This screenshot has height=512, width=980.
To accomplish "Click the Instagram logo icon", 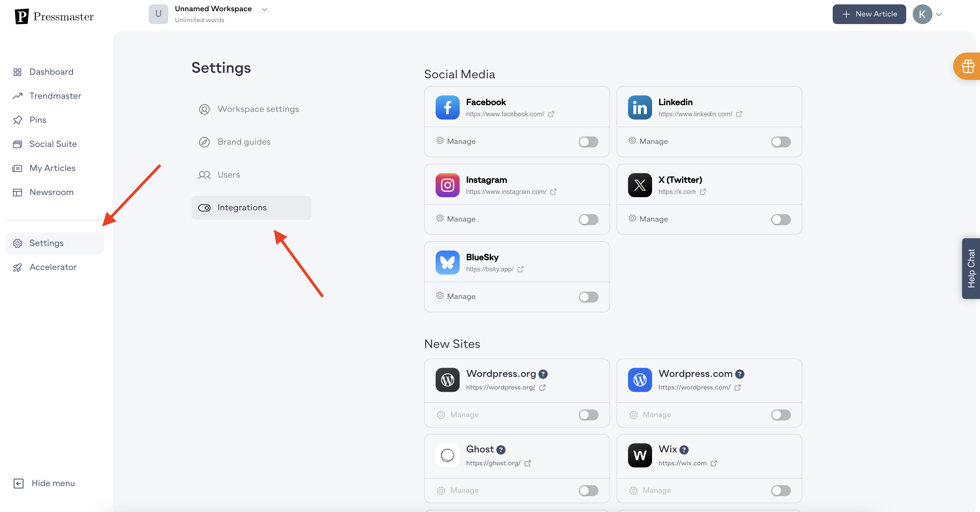I will [x=447, y=185].
